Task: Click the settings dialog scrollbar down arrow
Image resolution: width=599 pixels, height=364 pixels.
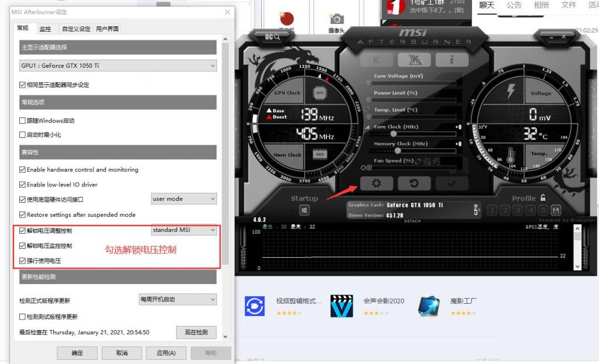Action: 225,337
